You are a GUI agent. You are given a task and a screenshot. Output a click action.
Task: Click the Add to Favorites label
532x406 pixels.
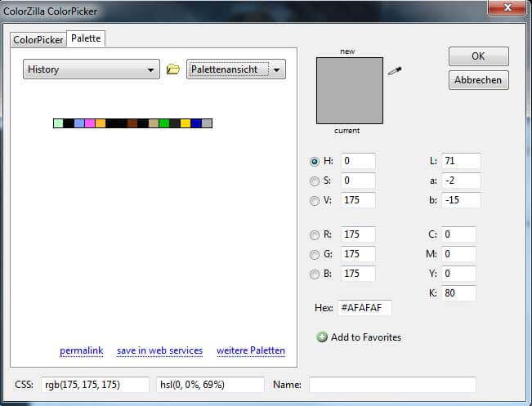point(366,337)
